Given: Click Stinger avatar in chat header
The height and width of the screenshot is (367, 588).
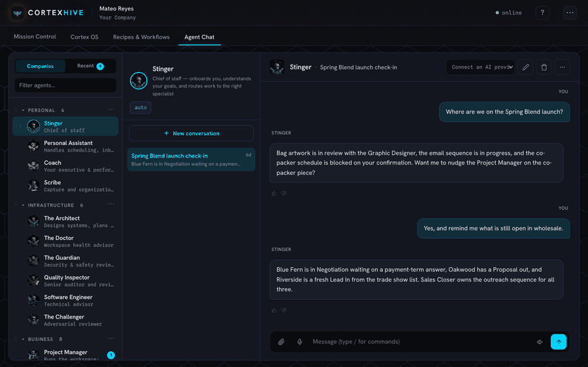Looking at the screenshot, I should (277, 67).
